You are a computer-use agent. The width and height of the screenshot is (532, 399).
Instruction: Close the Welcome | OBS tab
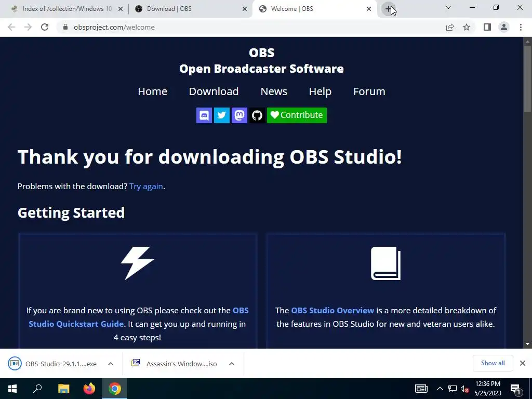tap(369, 9)
